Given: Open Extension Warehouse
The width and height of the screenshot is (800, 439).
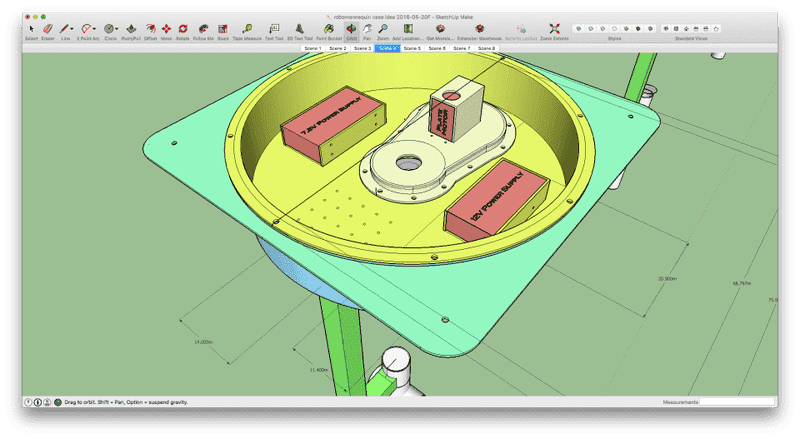Looking at the screenshot, I should click(481, 29).
